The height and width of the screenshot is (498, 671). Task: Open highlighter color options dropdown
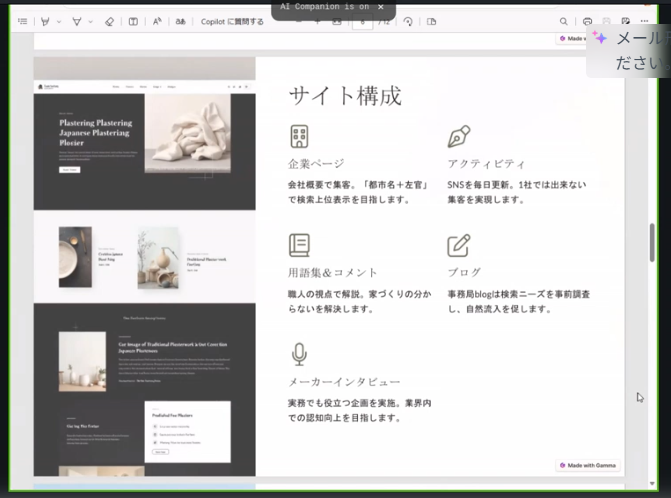[x=59, y=21]
